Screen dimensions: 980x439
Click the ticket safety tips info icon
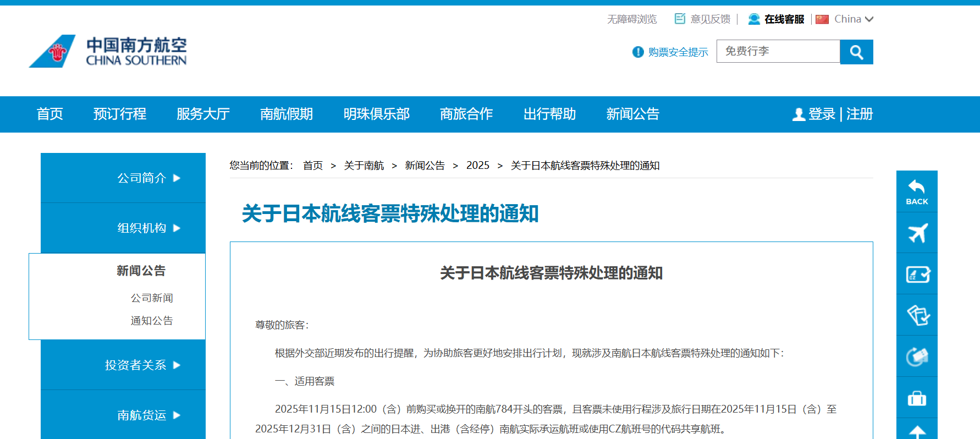[x=638, y=52]
